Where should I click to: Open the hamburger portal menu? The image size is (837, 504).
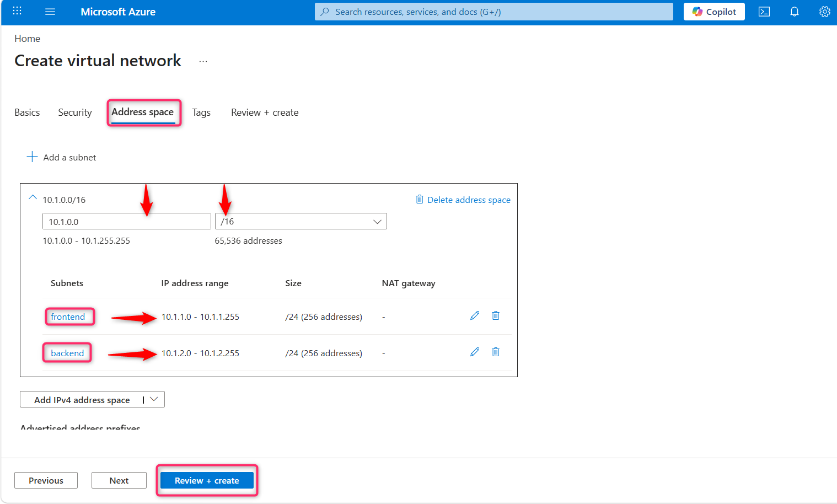(x=50, y=12)
